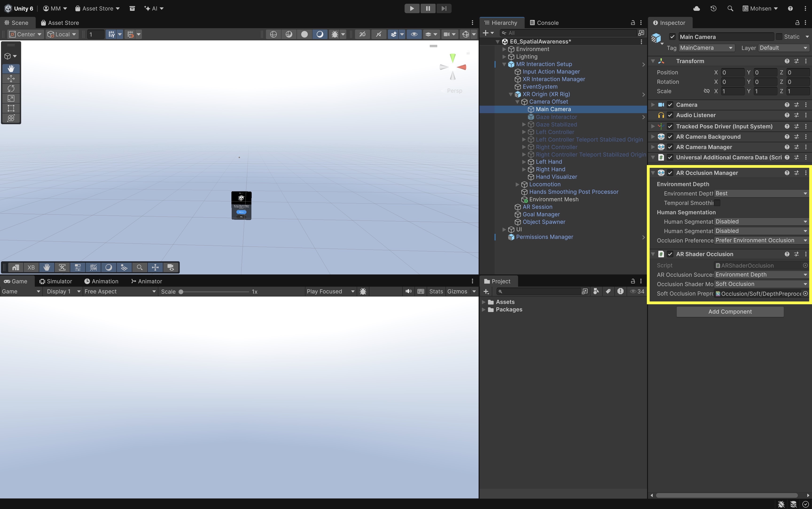Open Transform component help icon
The width and height of the screenshot is (812, 509).
click(787, 61)
